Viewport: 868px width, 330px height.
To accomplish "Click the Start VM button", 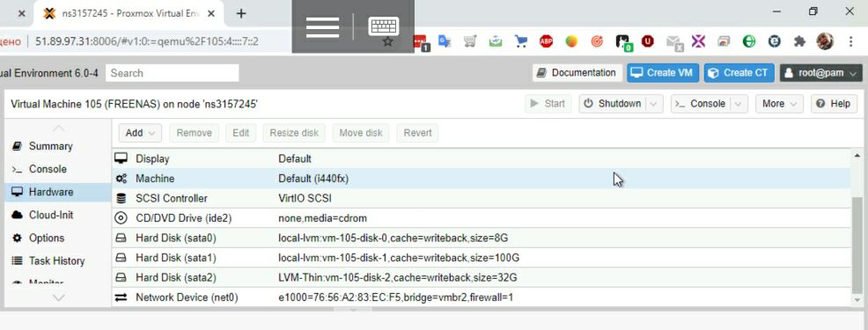I will [x=548, y=104].
